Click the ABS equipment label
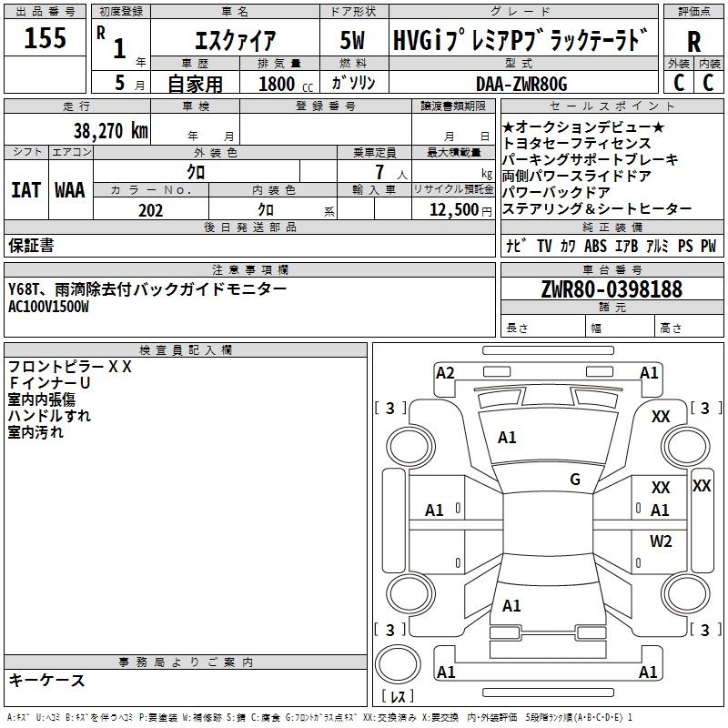The width and height of the screenshot is (728, 728). 595,247
